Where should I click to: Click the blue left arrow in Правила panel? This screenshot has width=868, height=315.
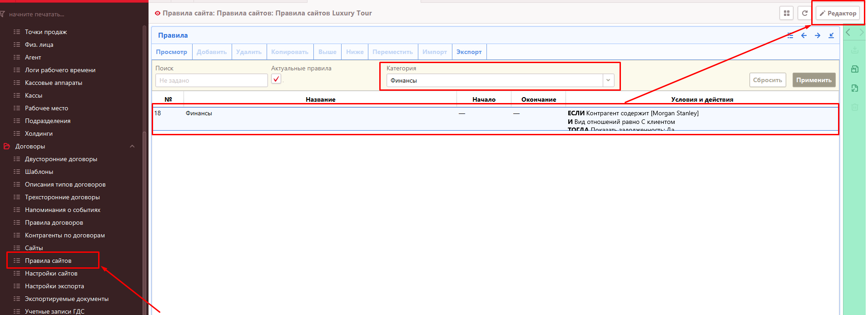(804, 35)
